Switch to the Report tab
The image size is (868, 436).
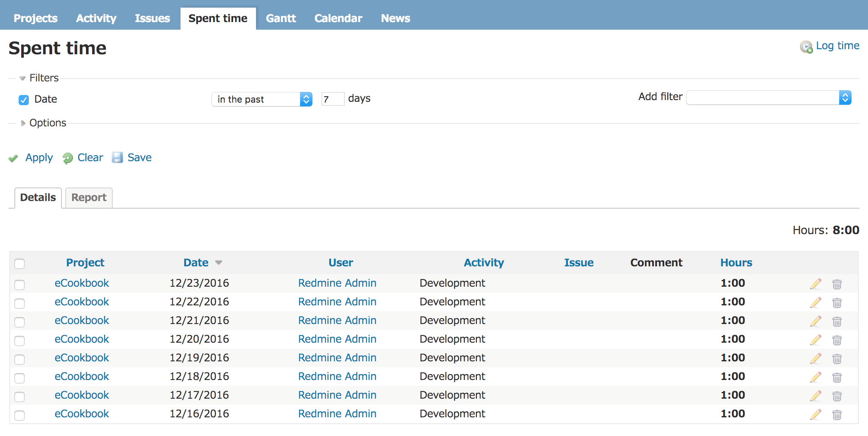89,198
